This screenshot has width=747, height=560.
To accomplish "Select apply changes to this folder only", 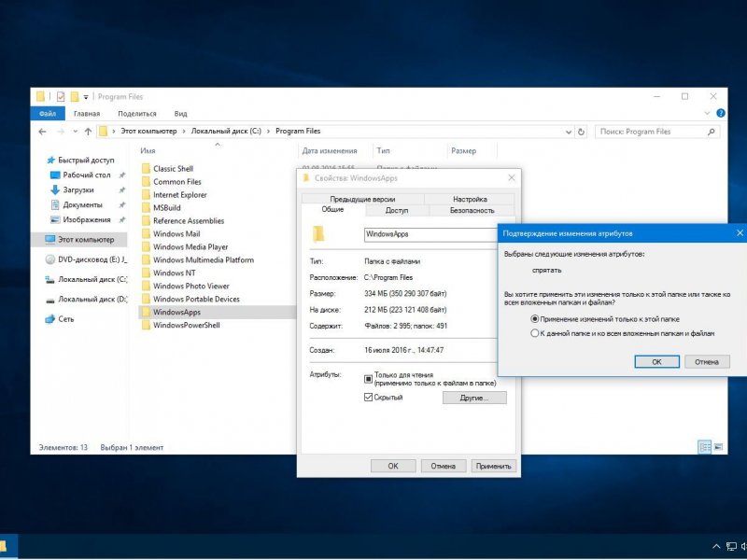I will point(534,319).
